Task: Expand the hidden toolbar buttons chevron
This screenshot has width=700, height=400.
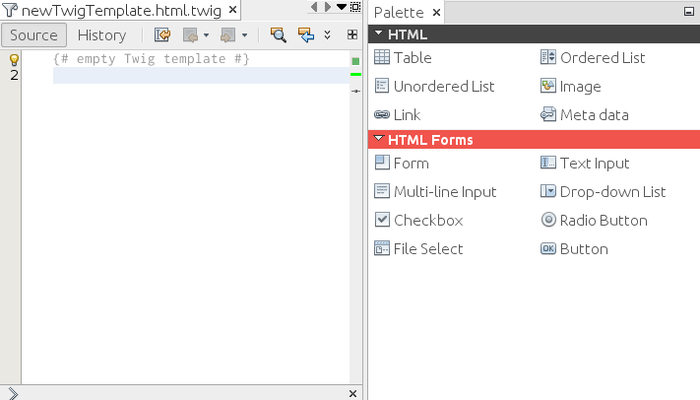Action: point(328,35)
